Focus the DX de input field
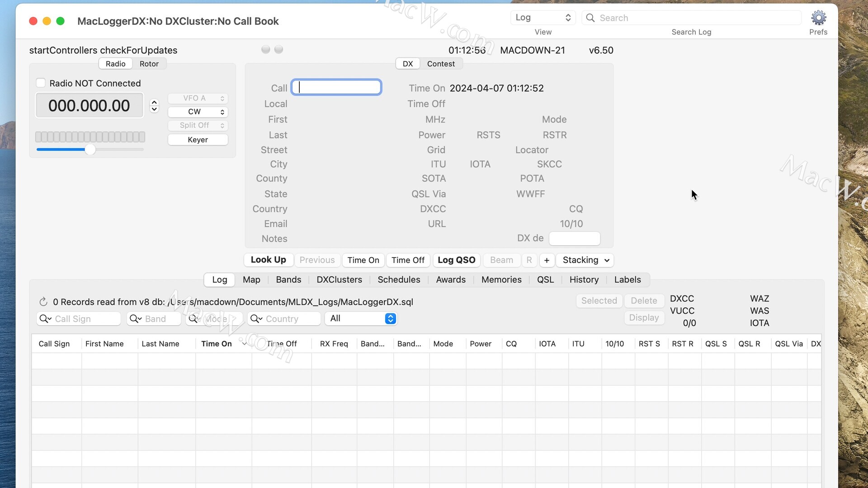The width and height of the screenshot is (868, 488). pyautogui.click(x=574, y=238)
